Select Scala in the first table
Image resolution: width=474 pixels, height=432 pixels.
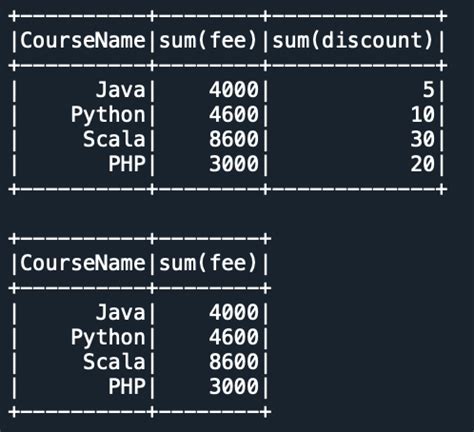click(114, 139)
